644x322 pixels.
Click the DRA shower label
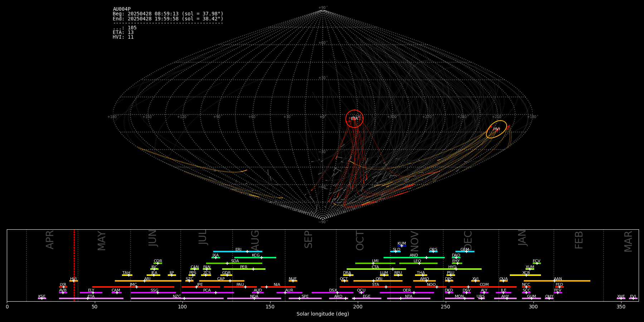(347, 273)
